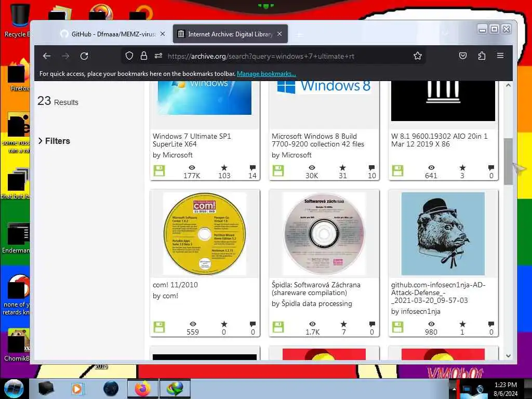This screenshot has width=532, height=399.
Task: Click the silver Softwarová záchrana disc thumbnail
Action: coord(324,234)
